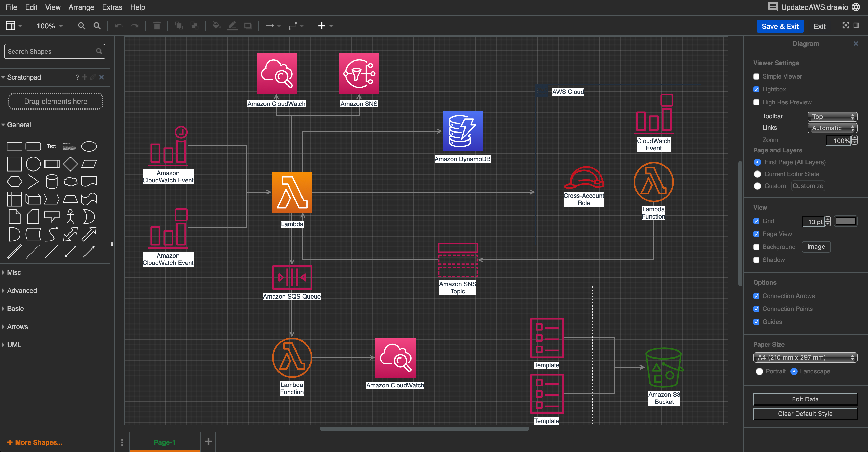This screenshot has height=452, width=868.
Task: Click the Shadow toggle icon in toolbar
Action: (x=248, y=25)
